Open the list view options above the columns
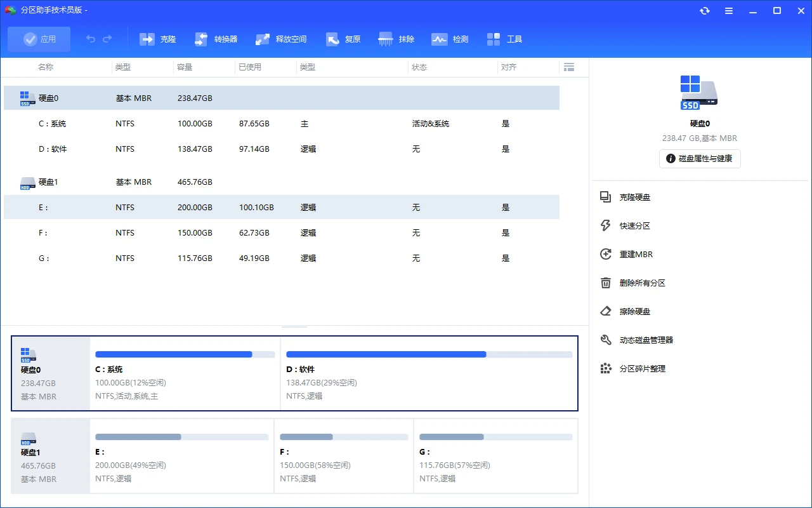Viewport: 812px width, 508px height. [x=569, y=67]
